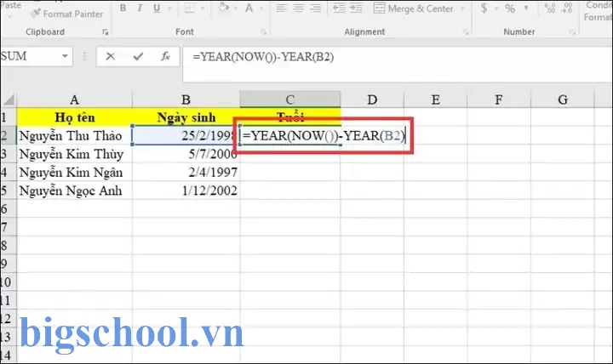Screen dimensions: 613x364
Task: Select cell 'Nguyễn Ngọc Anh'
Action: tap(75, 191)
